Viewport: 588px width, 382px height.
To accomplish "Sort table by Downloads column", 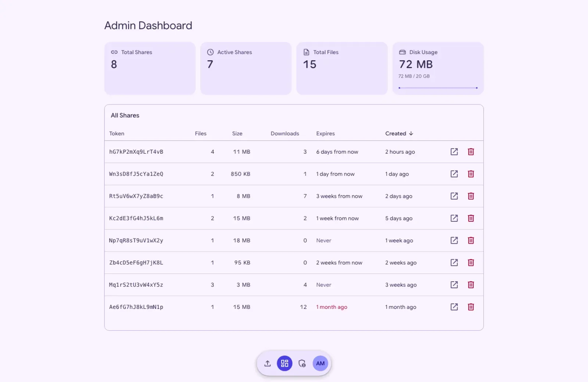I will coord(285,133).
